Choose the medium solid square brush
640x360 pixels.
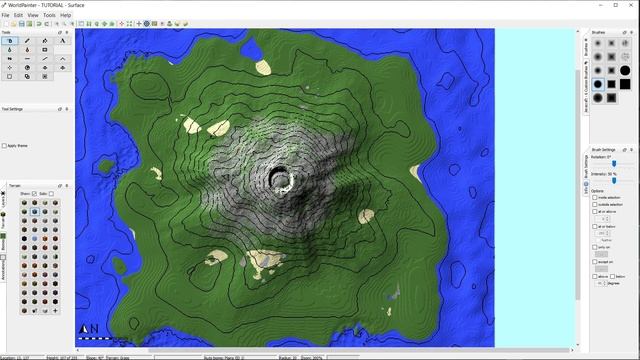tap(611, 84)
